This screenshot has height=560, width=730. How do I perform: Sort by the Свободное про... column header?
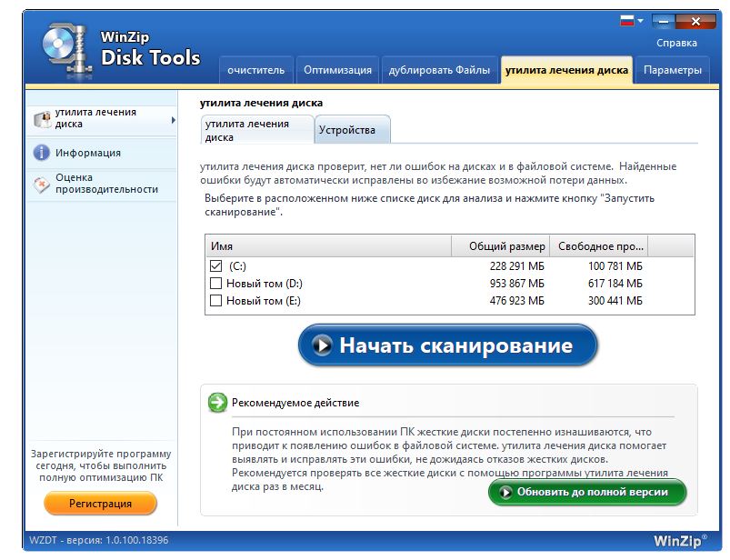click(599, 246)
